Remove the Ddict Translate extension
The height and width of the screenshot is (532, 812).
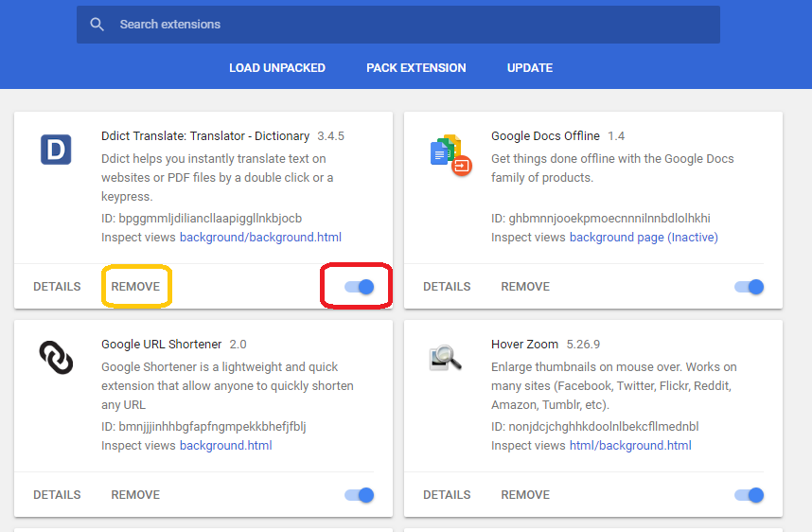click(x=135, y=287)
